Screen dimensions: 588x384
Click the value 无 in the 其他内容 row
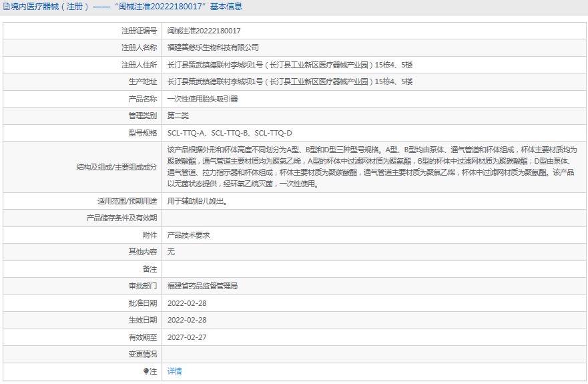pyautogui.click(x=171, y=252)
